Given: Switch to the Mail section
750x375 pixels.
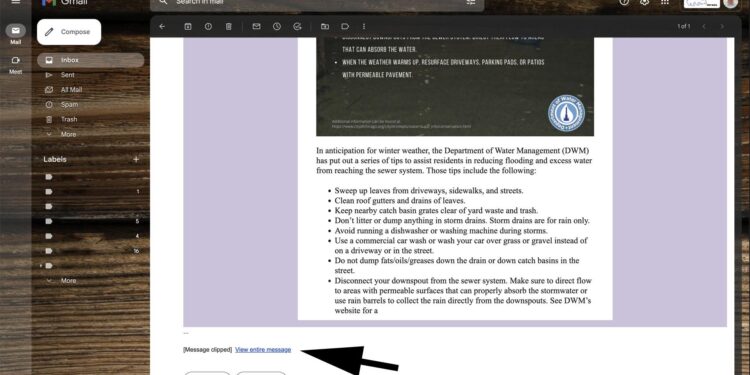Looking at the screenshot, I should pyautogui.click(x=16, y=34).
